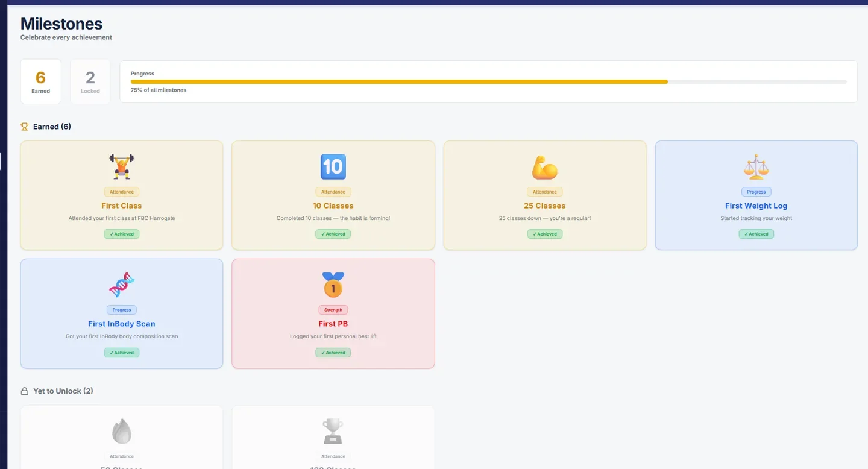Open the "First Weight Log" milestone title
868x469 pixels.
click(x=756, y=206)
